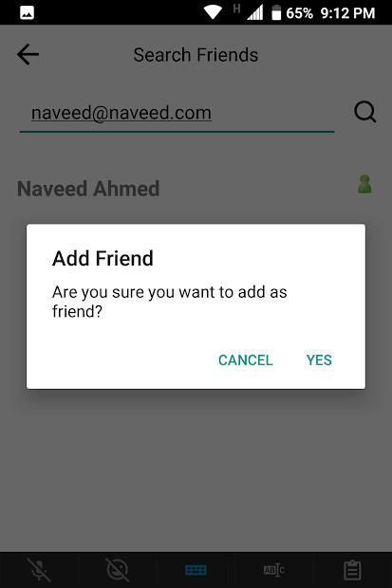
Task: Tap the ABC text cursor icon
Action: [x=274, y=570]
